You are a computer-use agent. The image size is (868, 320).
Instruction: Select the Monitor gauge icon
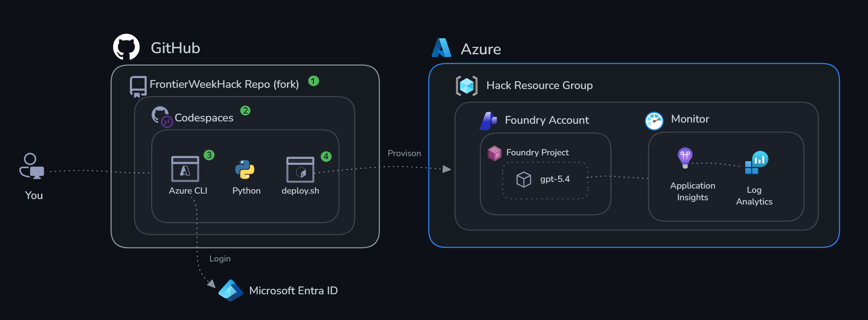(654, 121)
